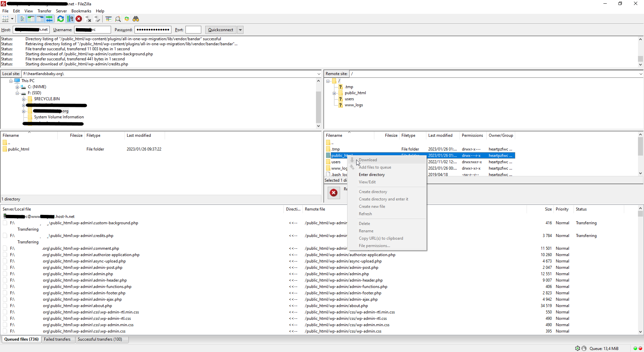Open the Server menu

[x=61, y=11]
